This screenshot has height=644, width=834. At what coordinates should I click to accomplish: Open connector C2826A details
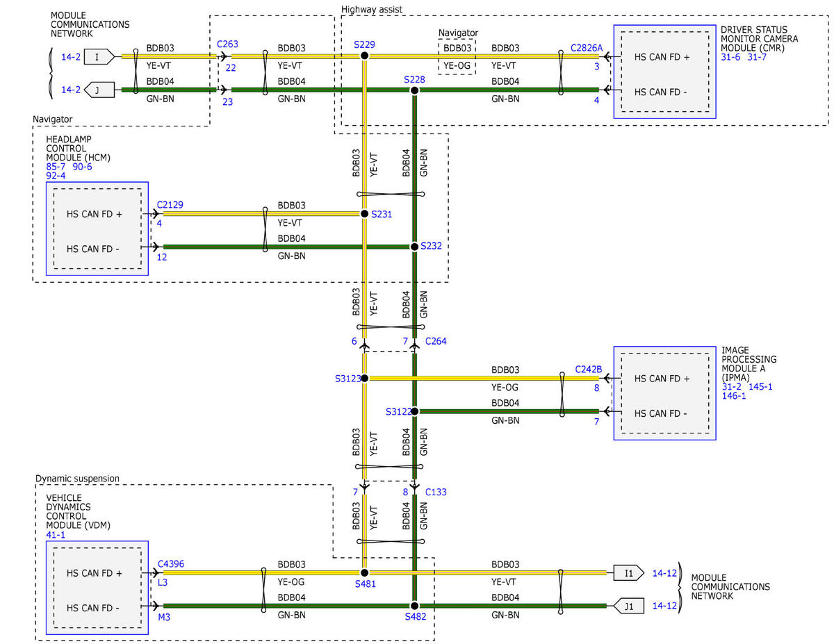coord(587,48)
